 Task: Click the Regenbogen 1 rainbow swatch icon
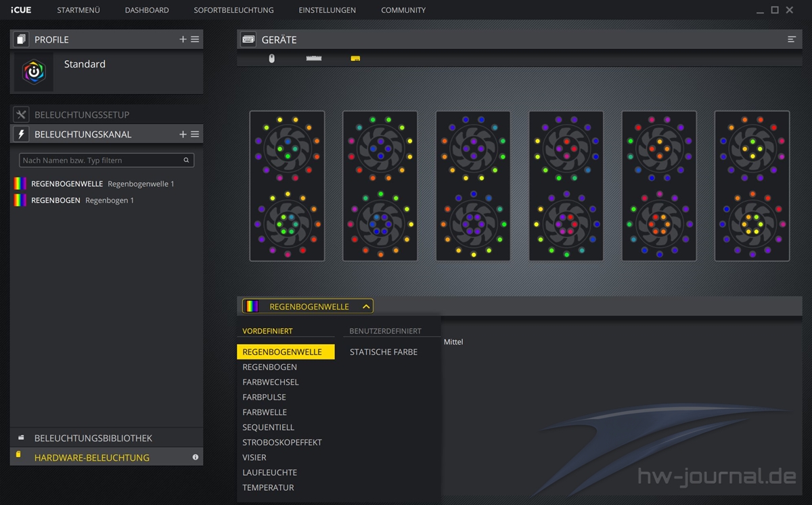coord(20,200)
